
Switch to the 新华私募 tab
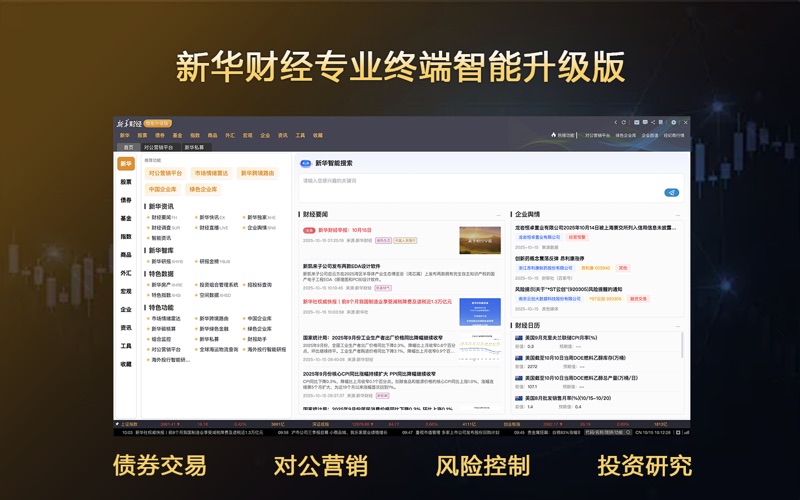[194, 147]
